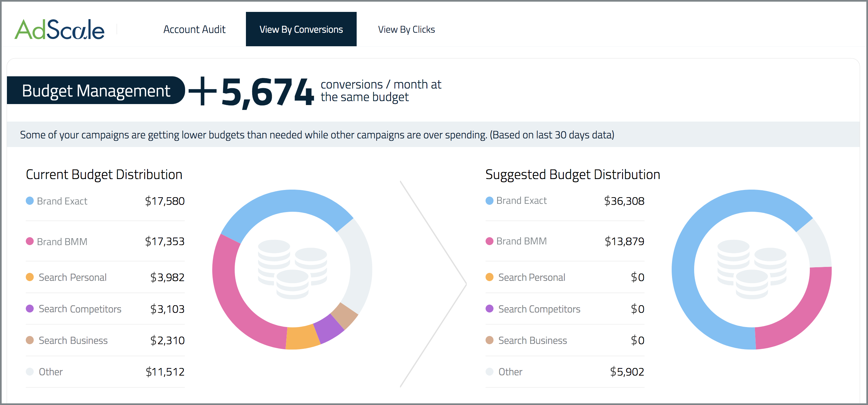Image resolution: width=868 pixels, height=405 pixels.
Task: Click the current Search Personal orange legend dot
Action: [30, 277]
